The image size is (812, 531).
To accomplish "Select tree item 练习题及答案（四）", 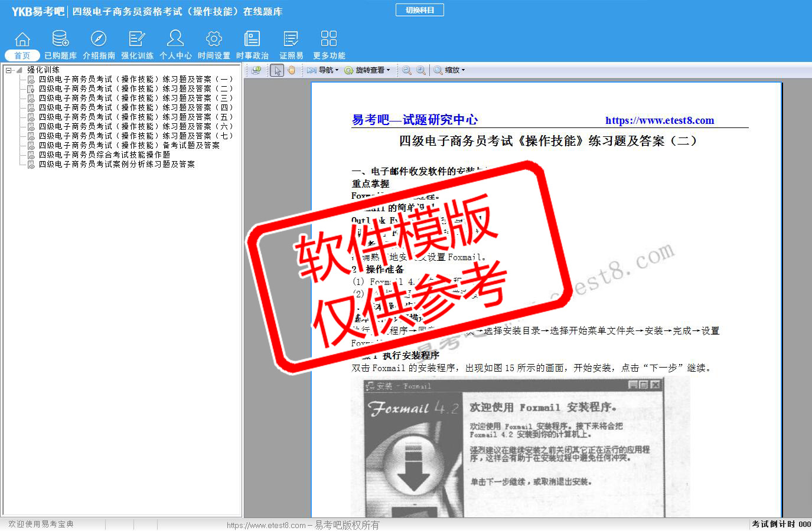I will pyautogui.click(x=136, y=107).
